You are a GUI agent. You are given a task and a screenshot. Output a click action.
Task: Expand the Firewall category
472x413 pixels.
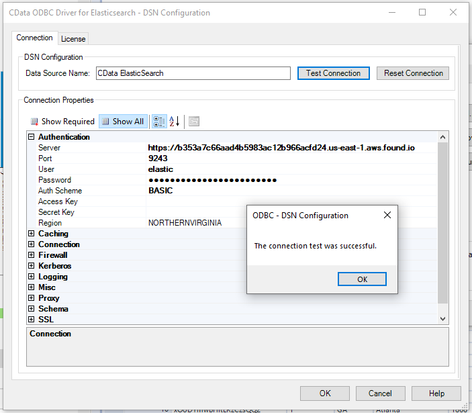click(31, 255)
